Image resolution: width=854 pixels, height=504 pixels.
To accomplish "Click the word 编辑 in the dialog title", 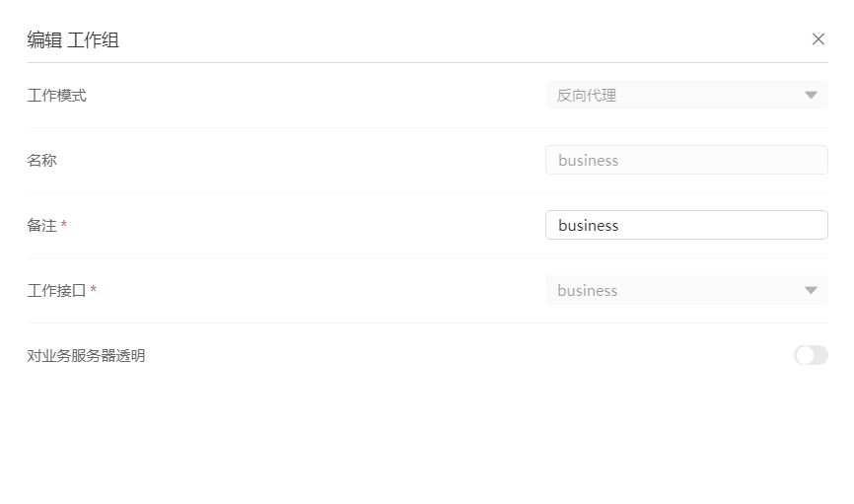I will click(43, 40).
